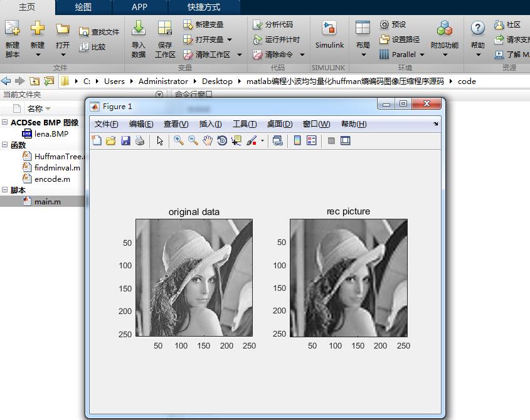Toggle the Brush data tool
This screenshot has width=530, height=420.
(x=252, y=140)
